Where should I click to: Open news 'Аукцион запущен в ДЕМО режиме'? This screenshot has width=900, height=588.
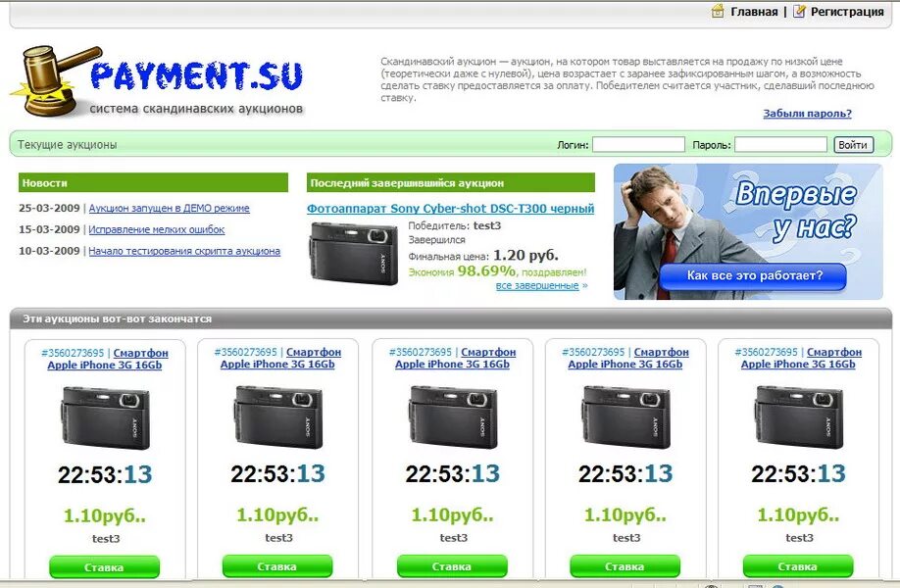[x=169, y=208]
